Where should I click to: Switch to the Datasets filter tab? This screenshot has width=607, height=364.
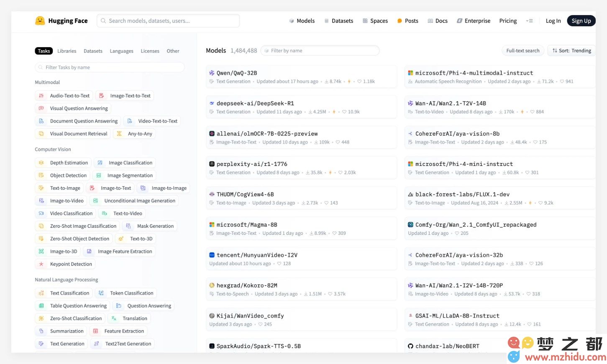(x=93, y=51)
